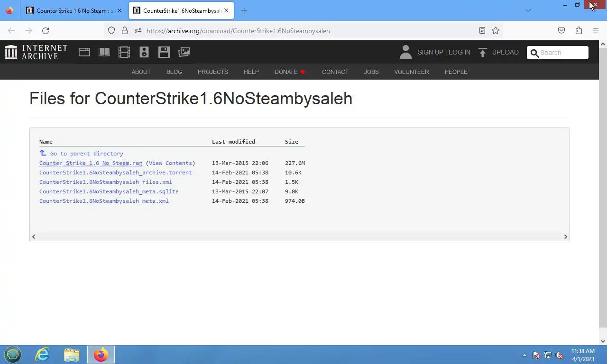Click the Internet Archive logo
607x364 pixels.
tap(36, 52)
